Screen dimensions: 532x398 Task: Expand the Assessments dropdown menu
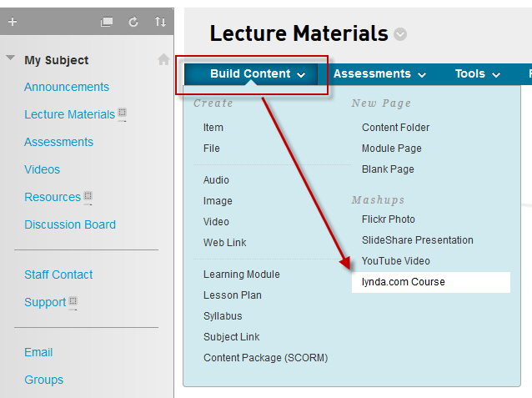(x=379, y=73)
